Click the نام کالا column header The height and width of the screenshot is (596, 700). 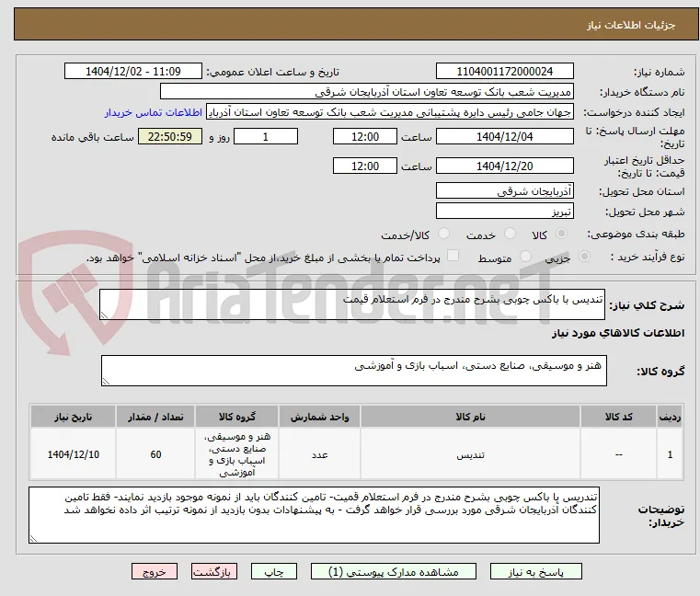tap(471, 417)
